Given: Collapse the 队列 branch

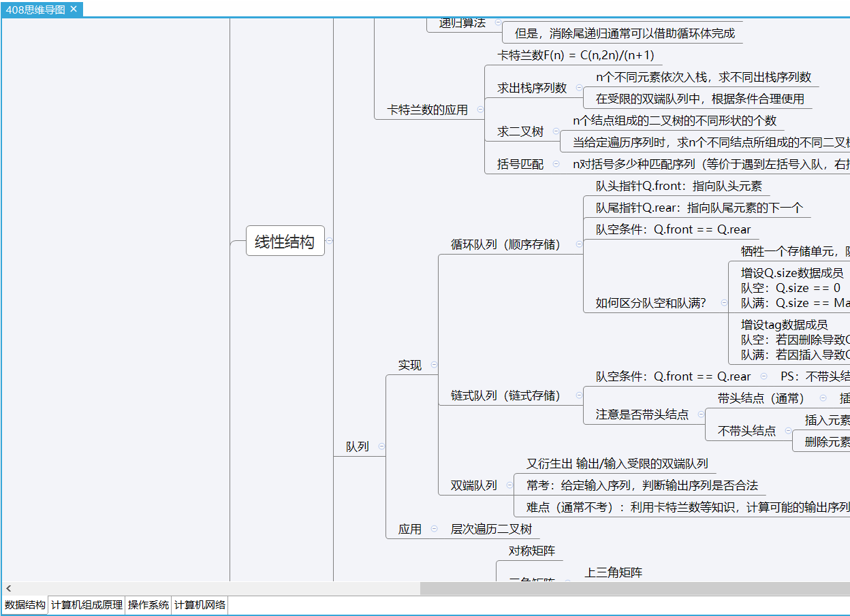Looking at the screenshot, I should 381,447.
